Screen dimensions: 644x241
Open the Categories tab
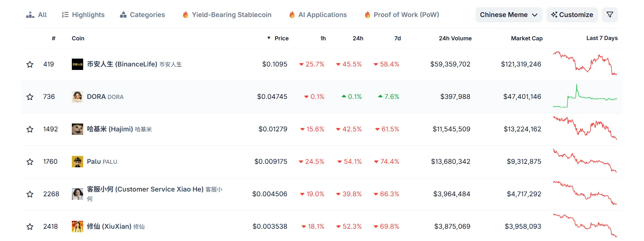(142, 15)
